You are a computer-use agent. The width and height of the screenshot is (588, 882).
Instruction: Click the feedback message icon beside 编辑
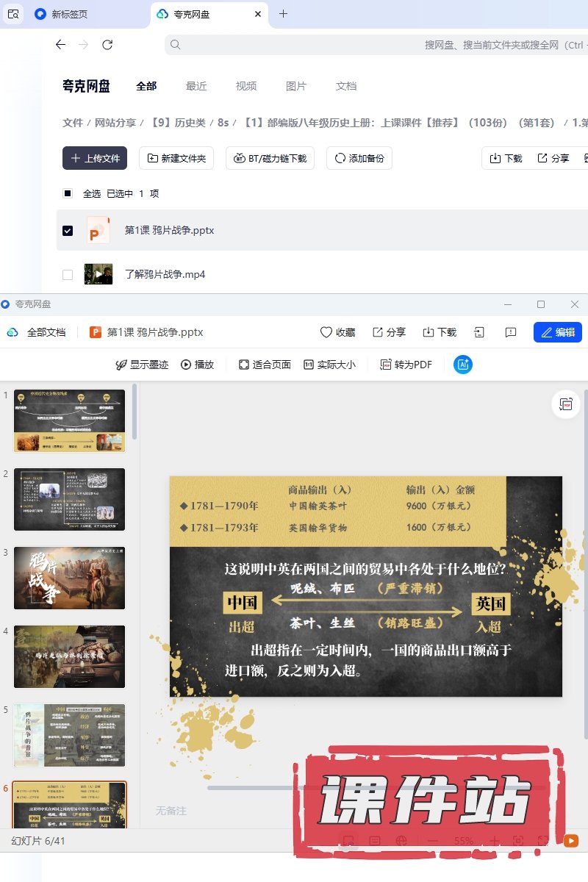pyautogui.click(x=511, y=332)
